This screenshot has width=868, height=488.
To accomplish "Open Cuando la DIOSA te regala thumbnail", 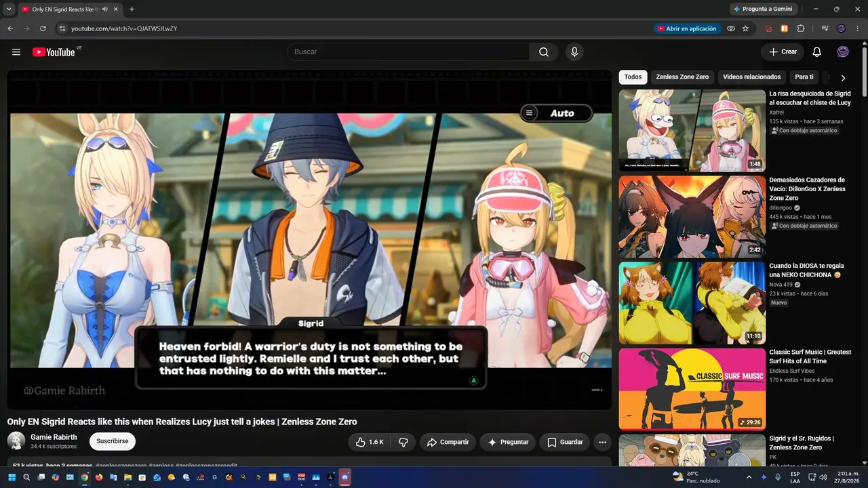I will [x=692, y=303].
